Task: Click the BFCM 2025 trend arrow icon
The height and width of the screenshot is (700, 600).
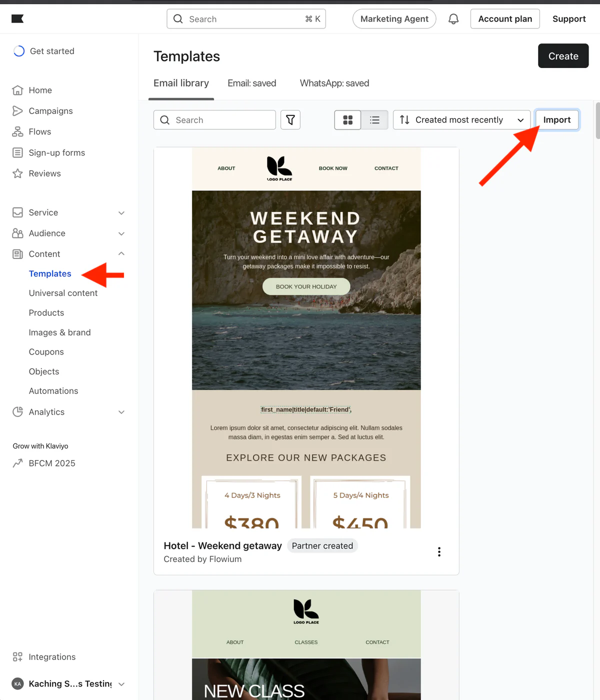Action: pos(17,463)
